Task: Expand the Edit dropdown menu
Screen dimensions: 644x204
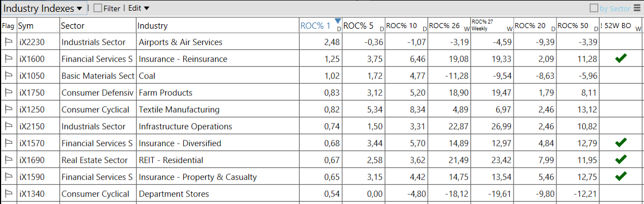Action: point(139,8)
